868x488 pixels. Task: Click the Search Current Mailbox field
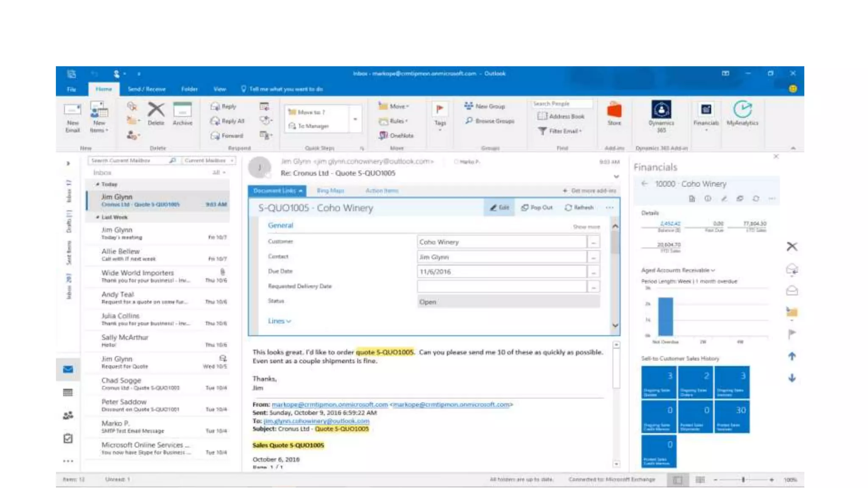pyautogui.click(x=127, y=161)
